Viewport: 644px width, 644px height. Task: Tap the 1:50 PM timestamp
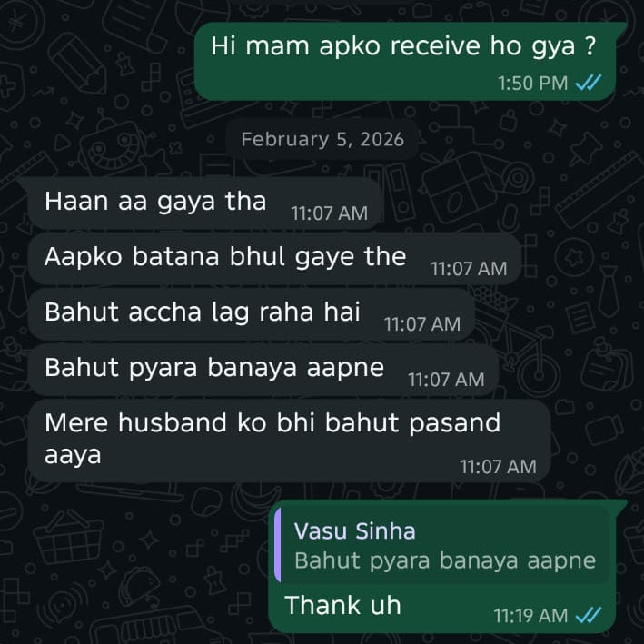pos(532,83)
